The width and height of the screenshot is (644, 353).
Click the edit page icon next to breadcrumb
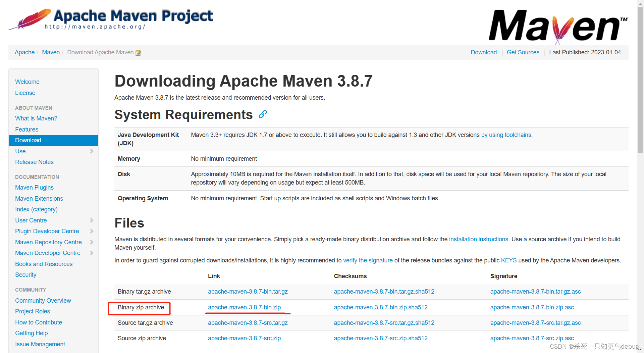click(138, 53)
